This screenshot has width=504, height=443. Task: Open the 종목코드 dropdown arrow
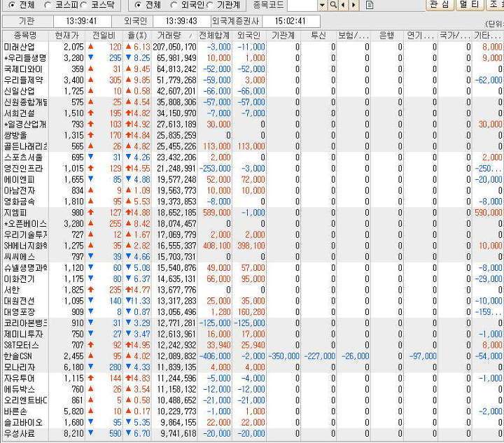click(323, 5)
